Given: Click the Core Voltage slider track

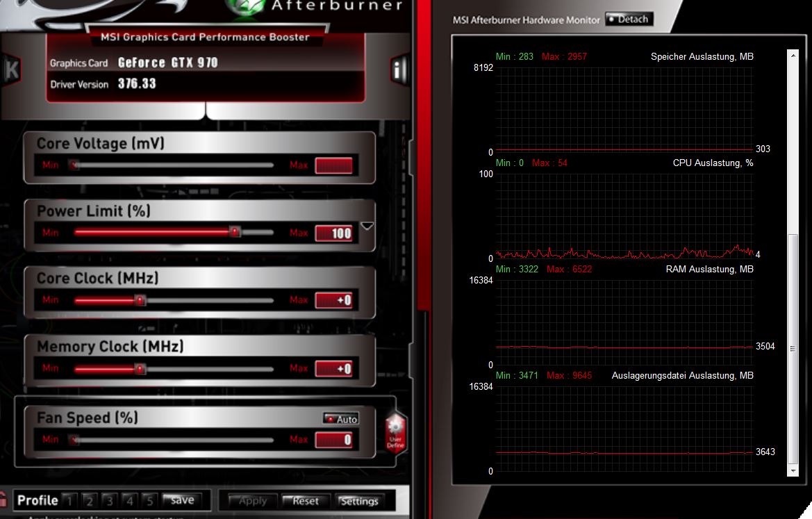Looking at the screenshot, I should point(174,165).
